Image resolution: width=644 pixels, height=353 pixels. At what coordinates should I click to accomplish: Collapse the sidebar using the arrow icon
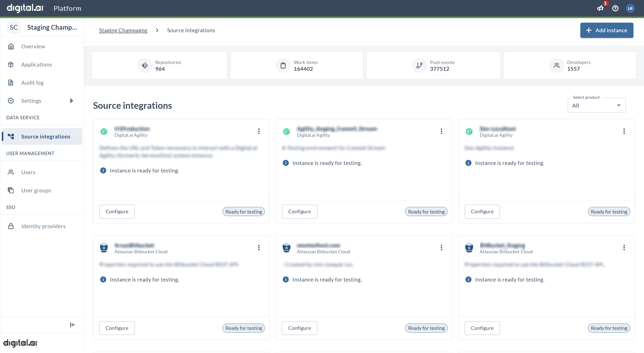[x=72, y=325]
